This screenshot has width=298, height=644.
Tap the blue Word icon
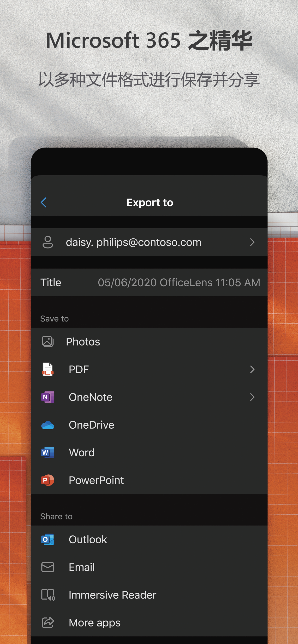(48, 453)
